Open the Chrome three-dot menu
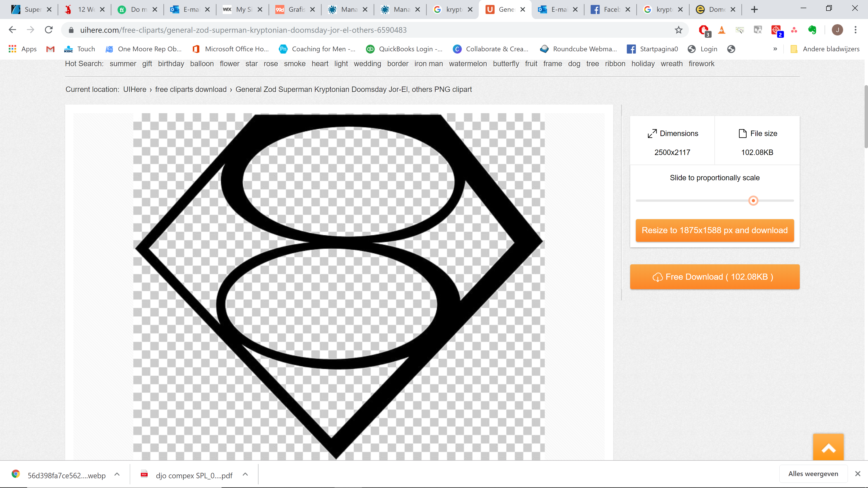Viewport: 868px width, 488px height. click(855, 30)
